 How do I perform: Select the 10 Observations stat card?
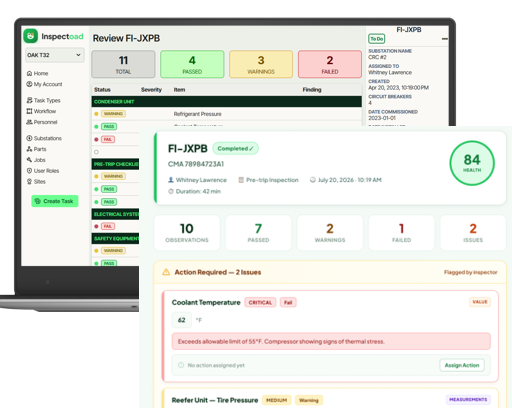click(x=187, y=233)
